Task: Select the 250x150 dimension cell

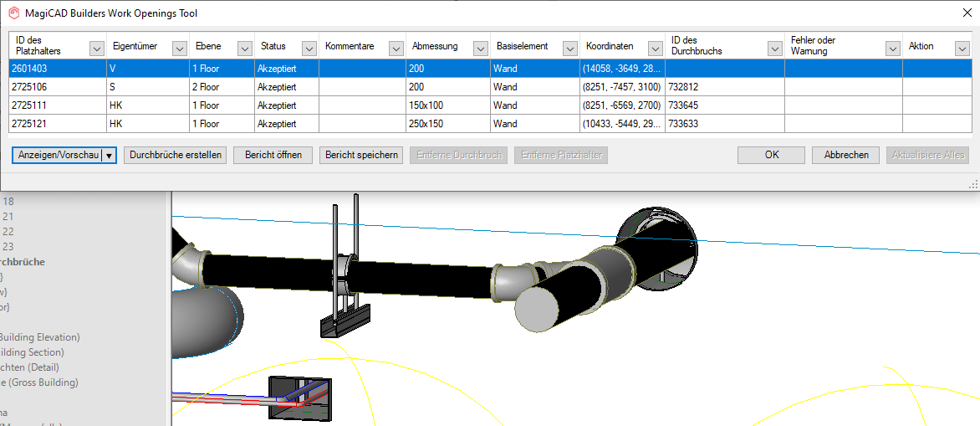Action: tap(447, 124)
